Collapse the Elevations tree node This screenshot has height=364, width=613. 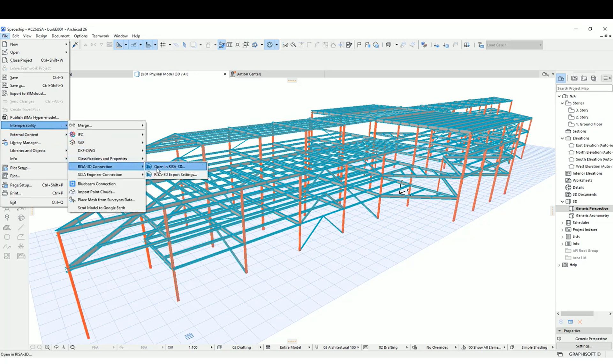[x=563, y=138]
